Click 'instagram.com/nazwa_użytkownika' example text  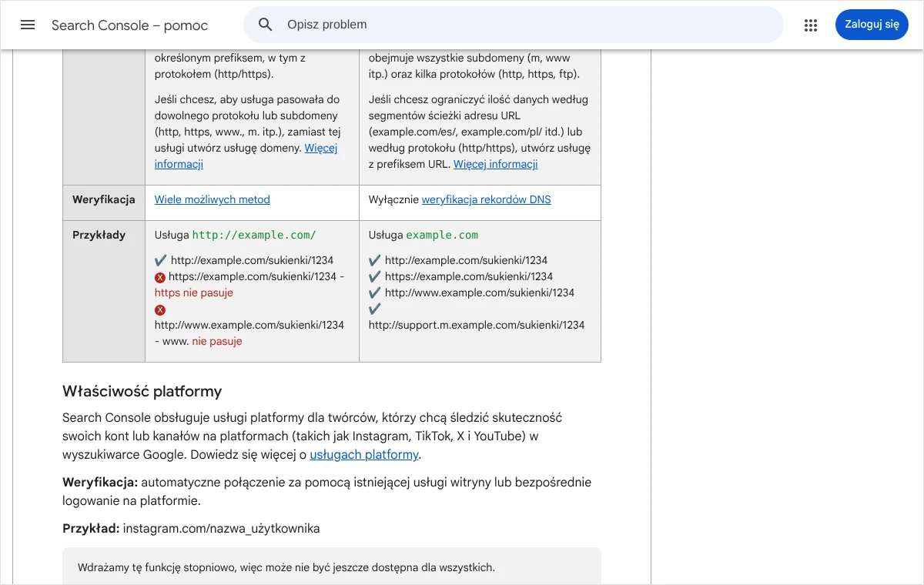(221, 529)
